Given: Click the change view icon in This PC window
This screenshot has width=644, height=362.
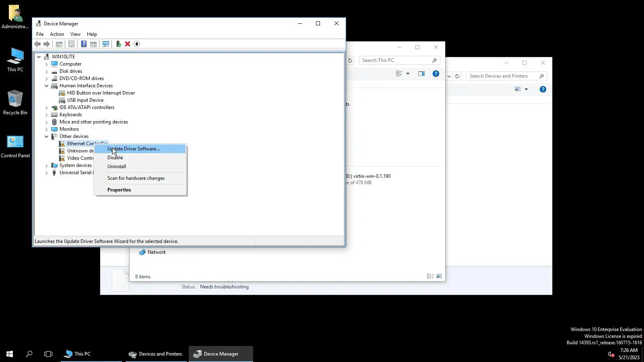Looking at the screenshot, I should (399, 74).
